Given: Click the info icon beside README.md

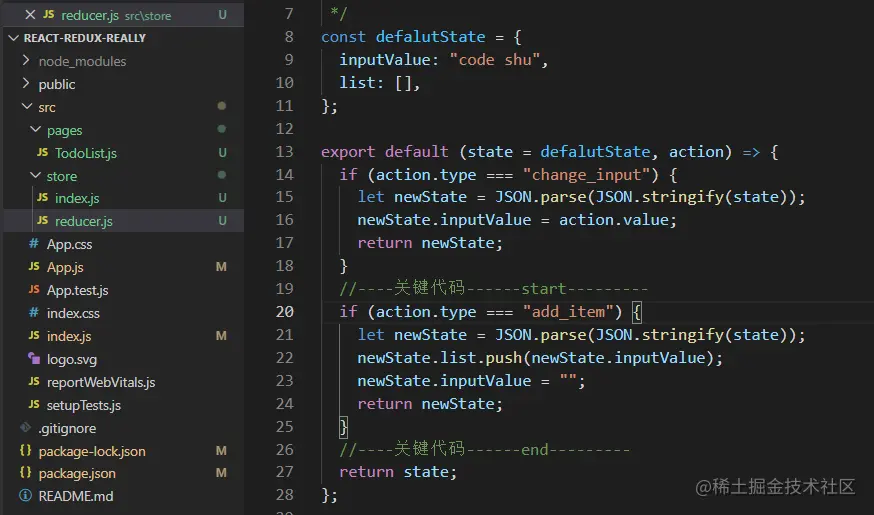Looking at the screenshot, I should tap(25, 495).
